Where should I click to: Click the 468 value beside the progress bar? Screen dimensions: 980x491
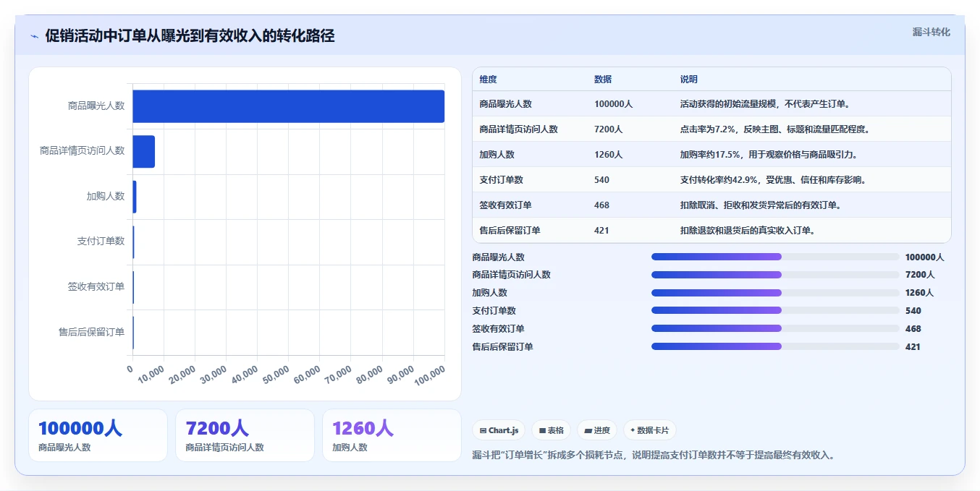click(x=913, y=329)
